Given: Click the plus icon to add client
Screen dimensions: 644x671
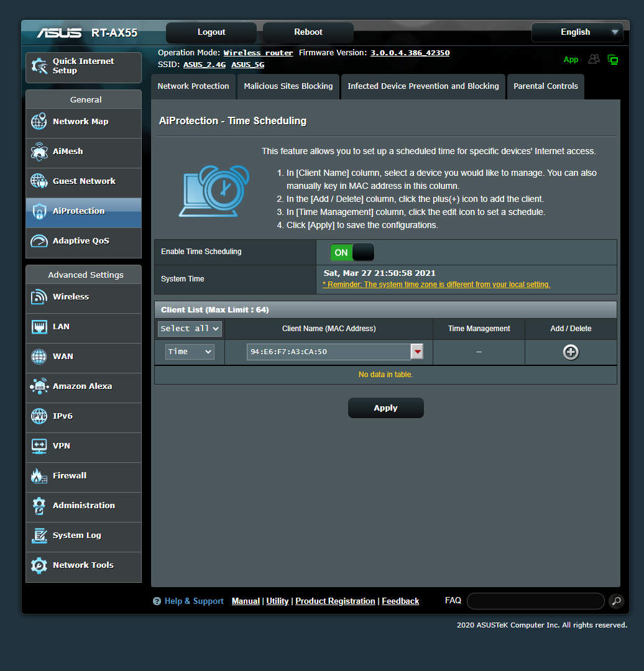Looking at the screenshot, I should tap(571, 352).
